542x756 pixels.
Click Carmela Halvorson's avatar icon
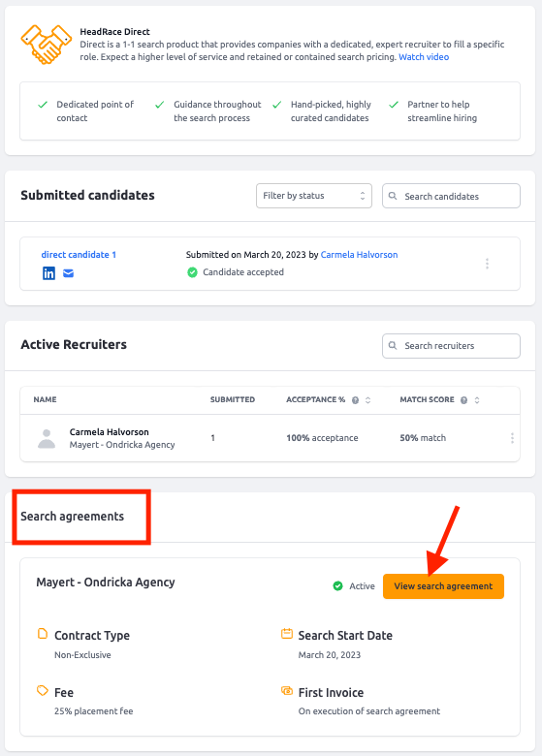pos(47,438)
